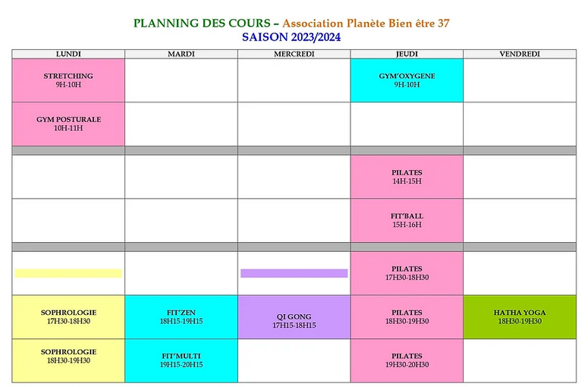Select the PILATES 19H30-20H30 block
588x387 pixels.
tap(407, 360)
